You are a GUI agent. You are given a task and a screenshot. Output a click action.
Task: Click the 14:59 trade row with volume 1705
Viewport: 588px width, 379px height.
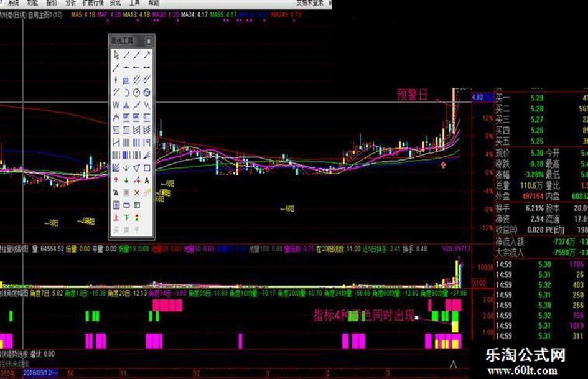(x=541, y=264)
